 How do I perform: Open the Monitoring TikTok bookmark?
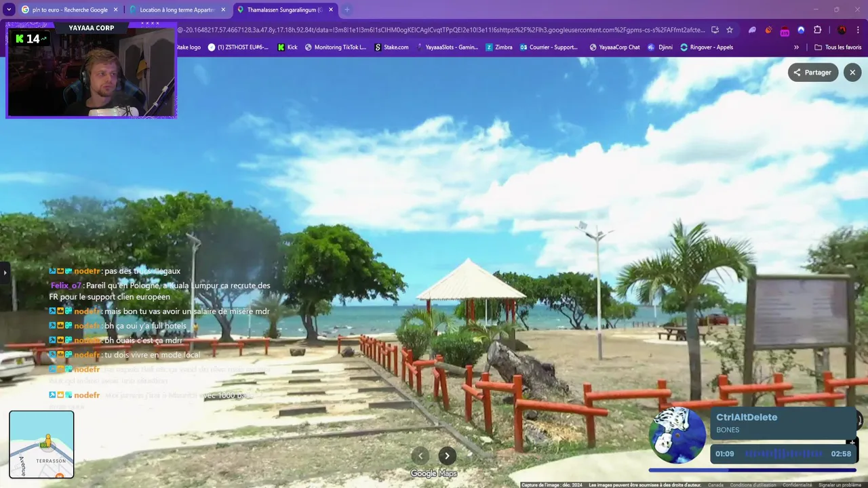point(336,47)
